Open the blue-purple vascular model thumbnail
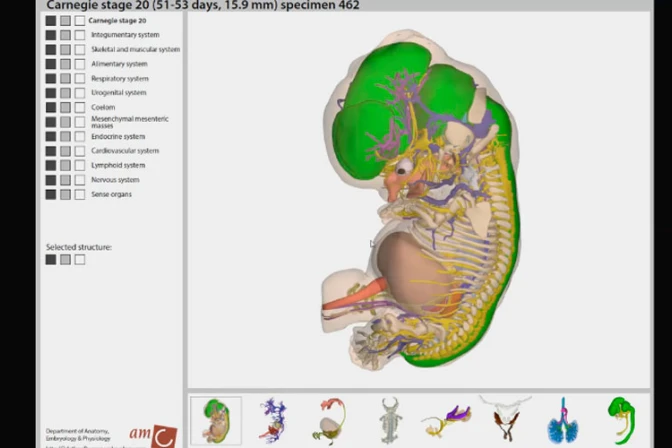The height and width of the screenshot is (448, 672). click(x=272, y=420)
